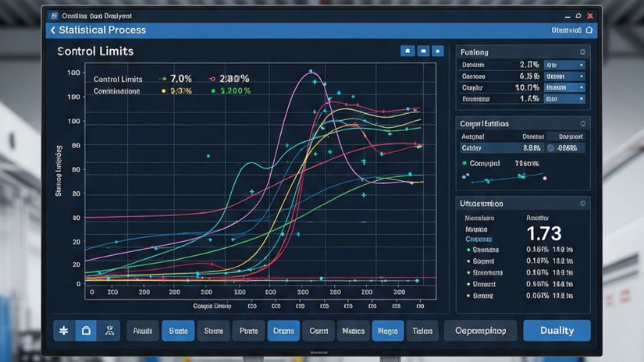Switch to the highlighted "Suate" bottom tab
The height and width of the screenshot is (362, 644).
(x=178, y=330)
